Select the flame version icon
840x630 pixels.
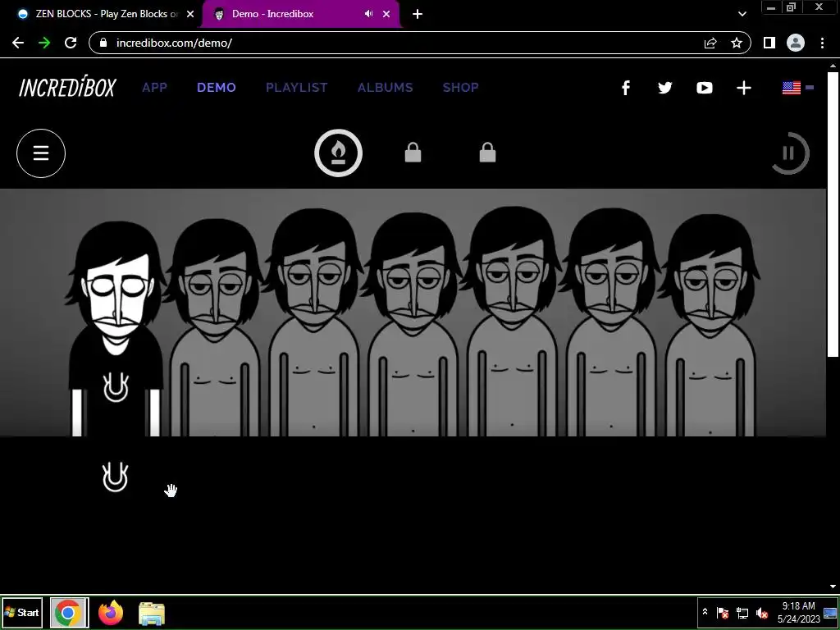(x=338, y=153)
